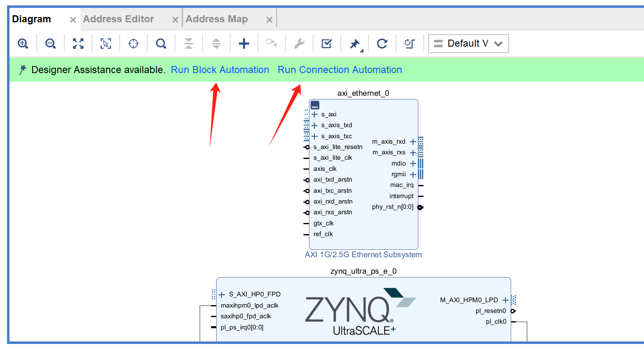Image resolution: width=644 pixels, height=353 pixels.
Task: Expand the rgmii interface port
Action: (413, 175)
